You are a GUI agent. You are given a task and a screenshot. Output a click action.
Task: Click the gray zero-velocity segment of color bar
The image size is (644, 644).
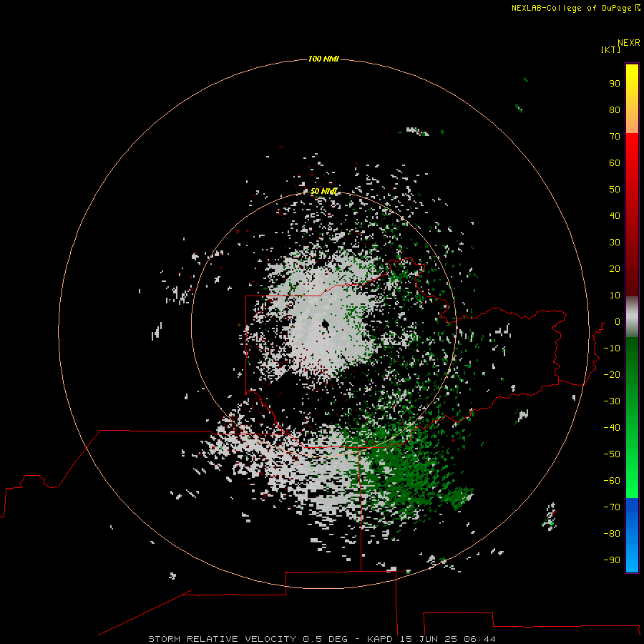pos(632,317)
